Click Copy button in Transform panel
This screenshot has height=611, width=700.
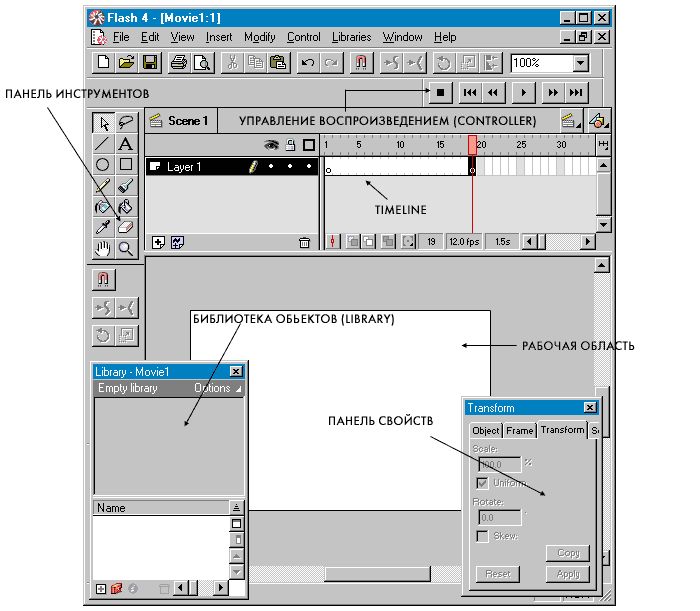click(x=568, y=553)
